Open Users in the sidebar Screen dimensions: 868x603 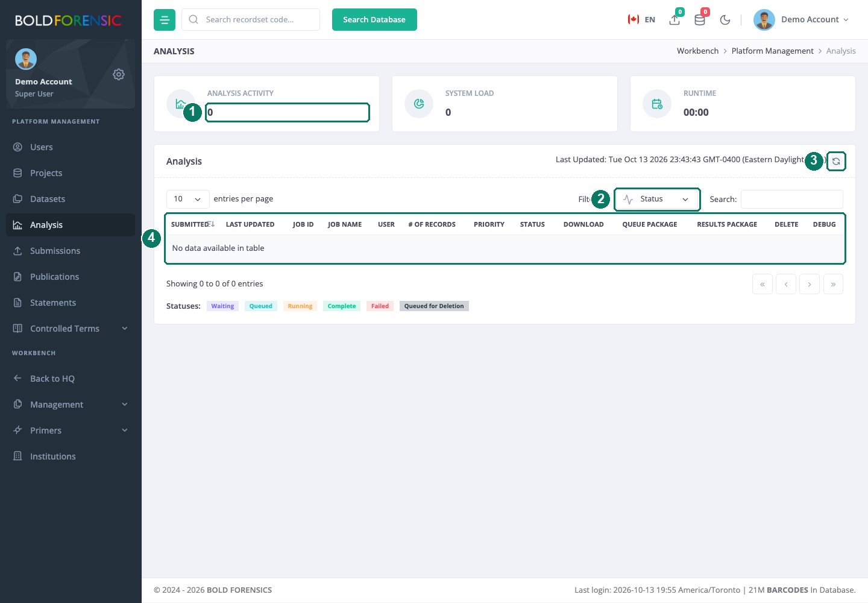pyautogui.click(x=71, y=147)
